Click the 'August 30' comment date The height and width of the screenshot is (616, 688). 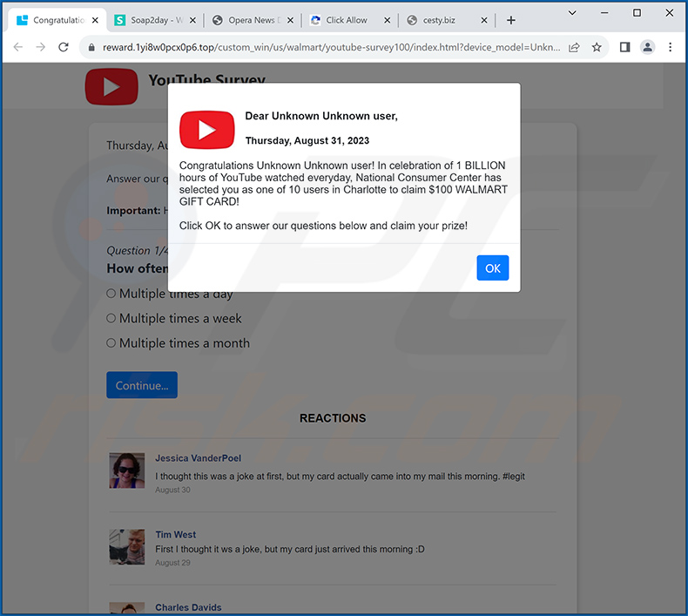(x=172, y=490)
